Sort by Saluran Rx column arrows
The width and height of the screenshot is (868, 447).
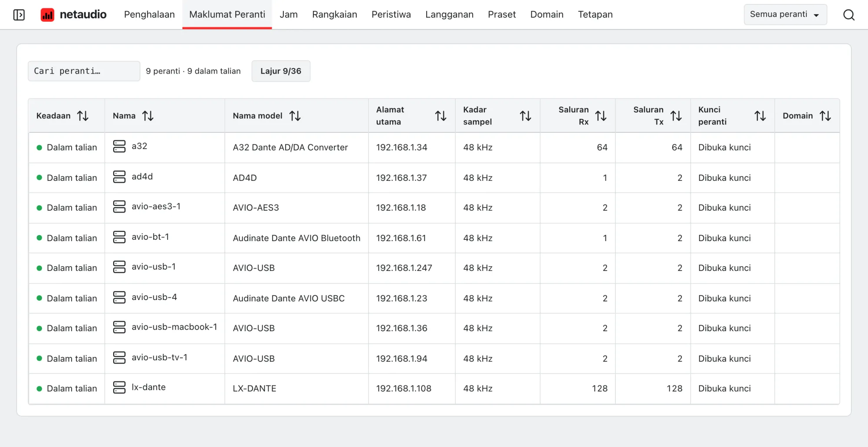[x=601, y=116]
